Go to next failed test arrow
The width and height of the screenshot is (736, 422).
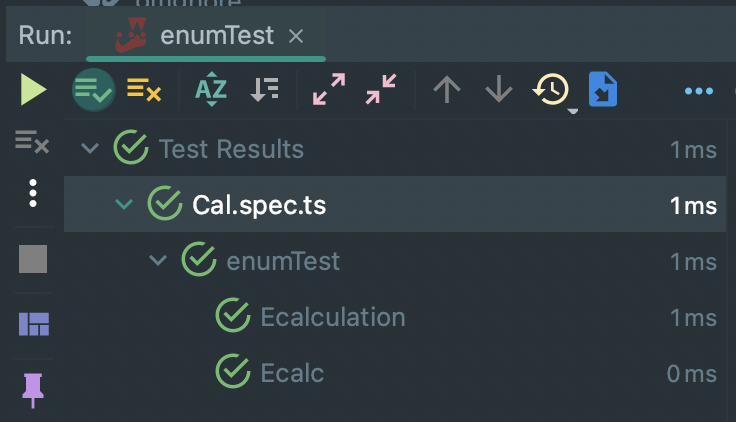pyautogui.click(x=498, y=90)
